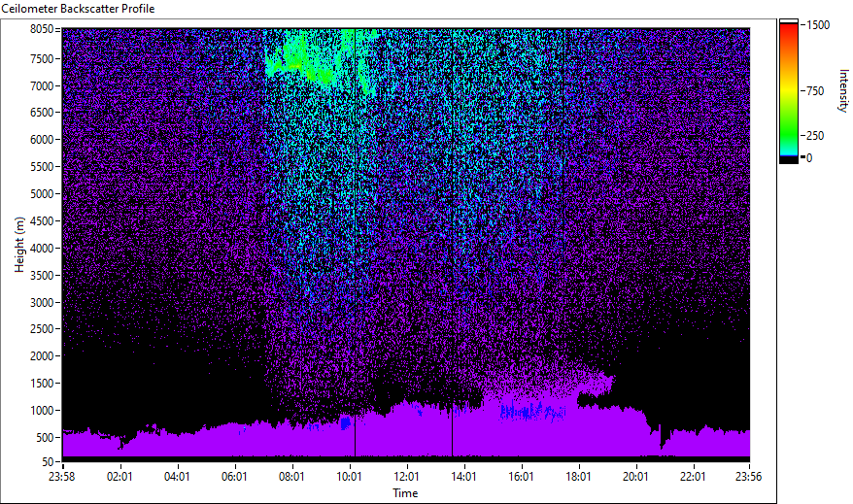The width and height of the screenshot is (853, 504).
Task: Click the 6500 height axis value
Action: 42,113
